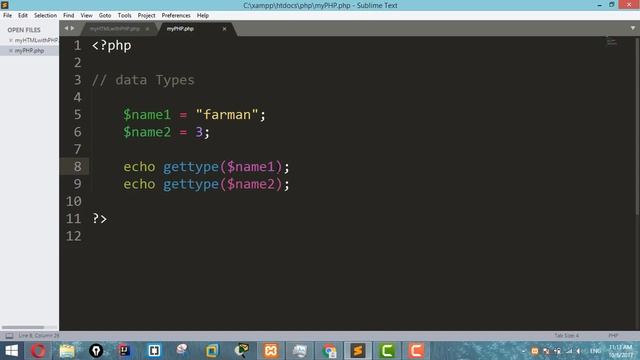
Task: Click the volume icon in system tray
Action: click(579, 351)
